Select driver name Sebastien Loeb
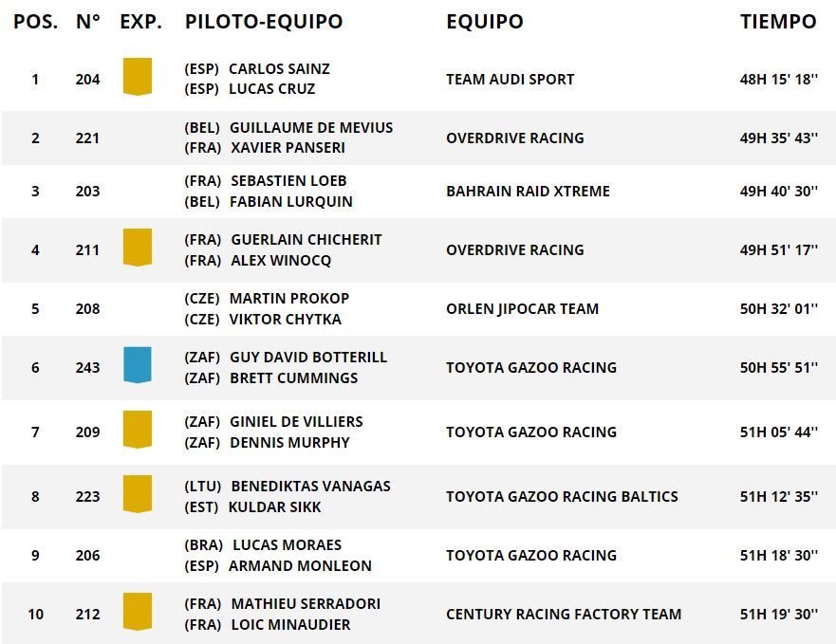836x644 pixels. pyautogui.click(x=288, y=180)
